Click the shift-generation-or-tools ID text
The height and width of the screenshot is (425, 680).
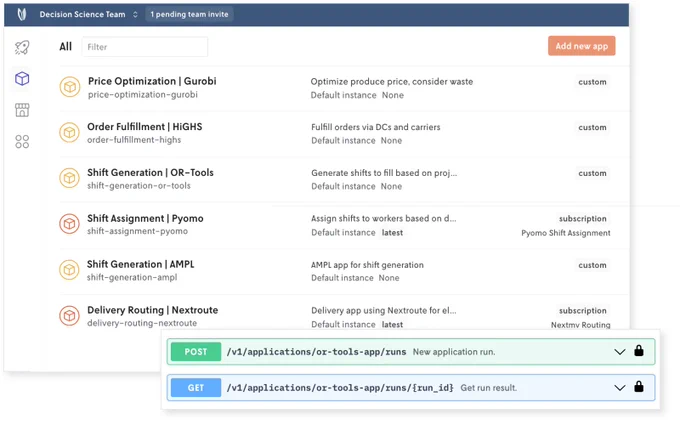(139, 186)
